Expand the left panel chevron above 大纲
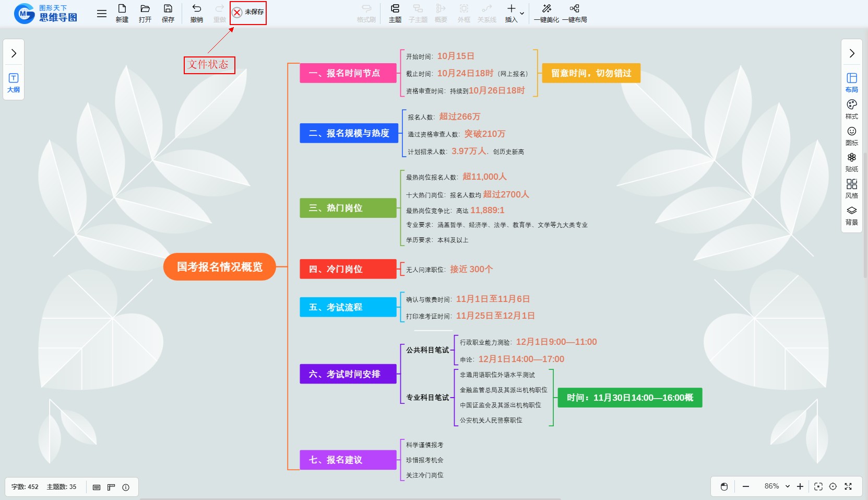The image size is (868, 500). [x=14, y=53]
